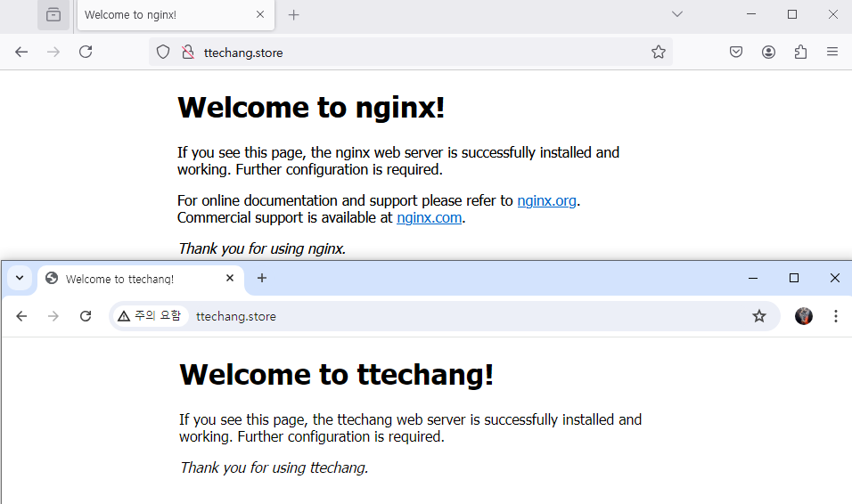Viewport: 852px width, 504px height.
Task: Bookmark this page with Firefox star
Action: click(659, 53)
